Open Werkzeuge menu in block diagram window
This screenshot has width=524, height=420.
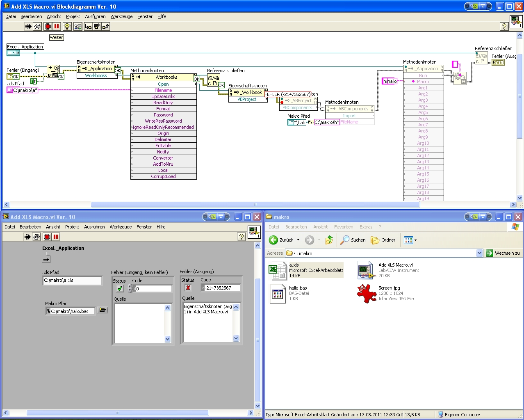(x=121, y=16)
